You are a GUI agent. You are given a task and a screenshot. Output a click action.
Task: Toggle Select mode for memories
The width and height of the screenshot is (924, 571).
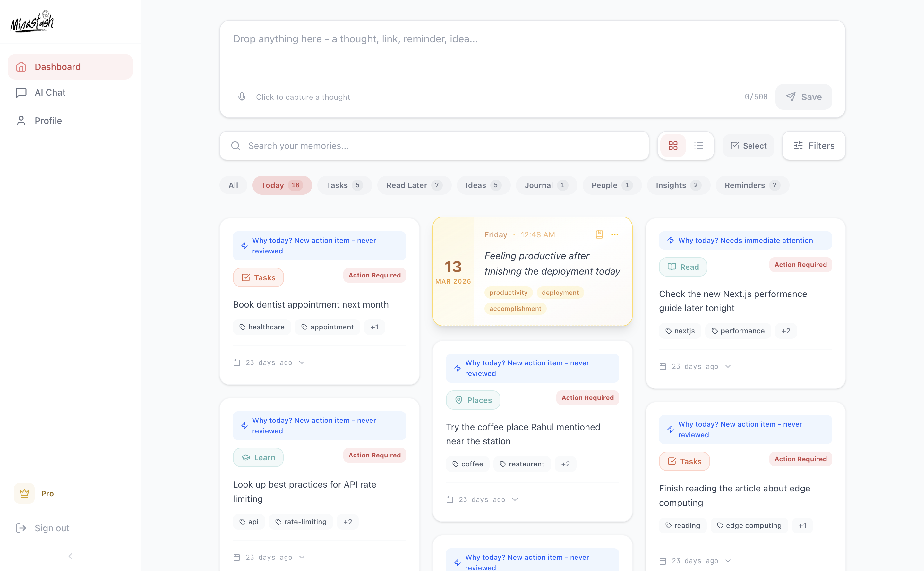click(x=749, y=146)
